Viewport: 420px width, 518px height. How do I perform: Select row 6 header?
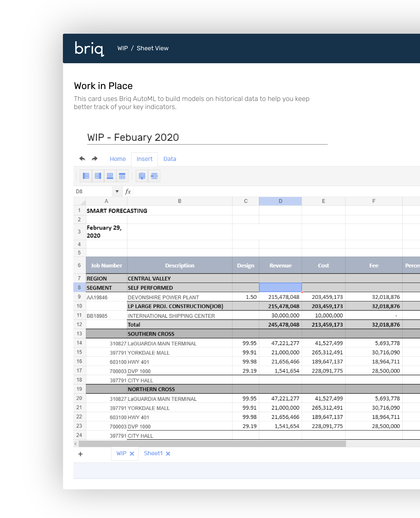pos(80,265)
